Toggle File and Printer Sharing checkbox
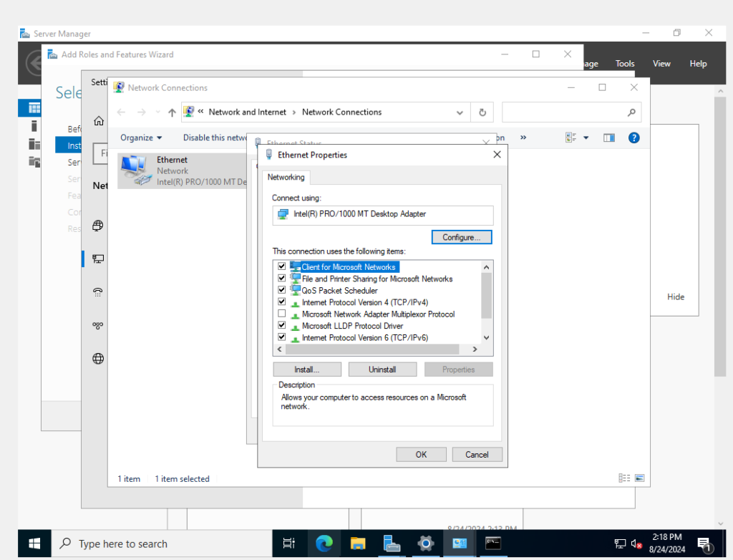 click(x=281, y=278)
